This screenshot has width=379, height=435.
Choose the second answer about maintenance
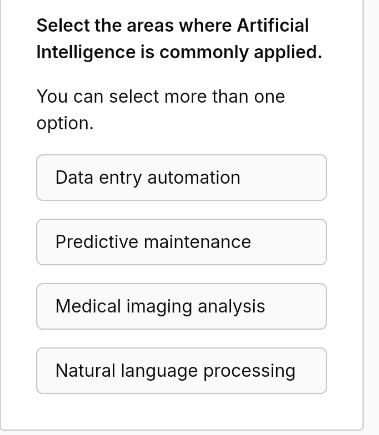point(181,242)
